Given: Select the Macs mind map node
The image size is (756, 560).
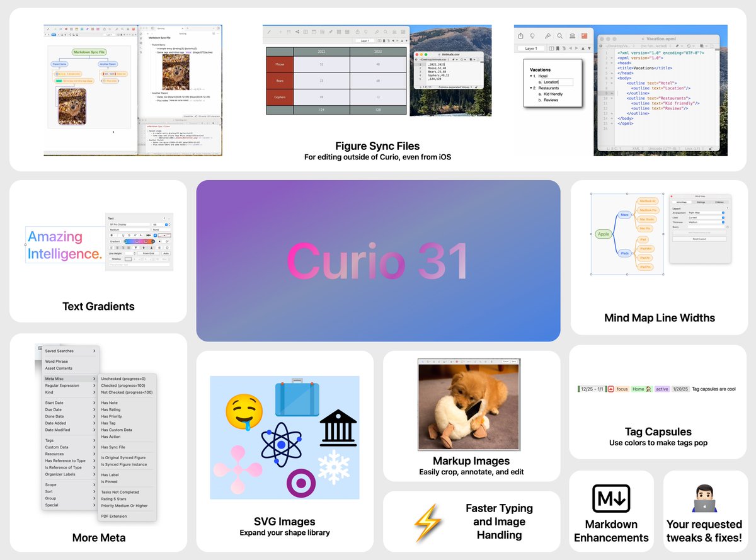Looking at the screenshot, I should pos(624,215).
